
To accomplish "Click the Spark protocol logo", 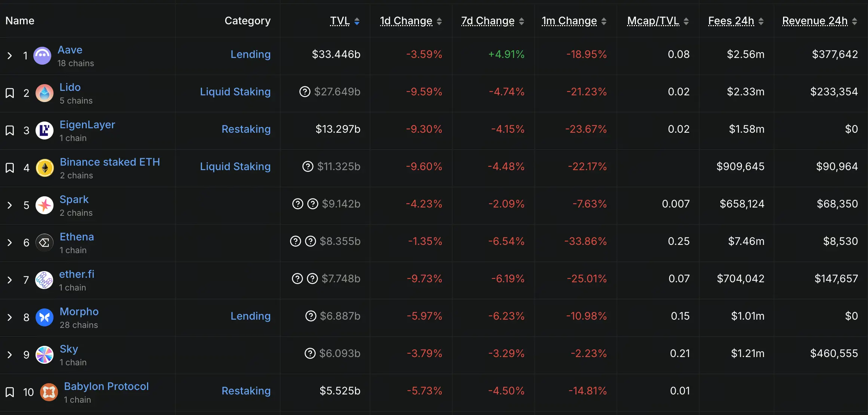I will tap(45, 205).
